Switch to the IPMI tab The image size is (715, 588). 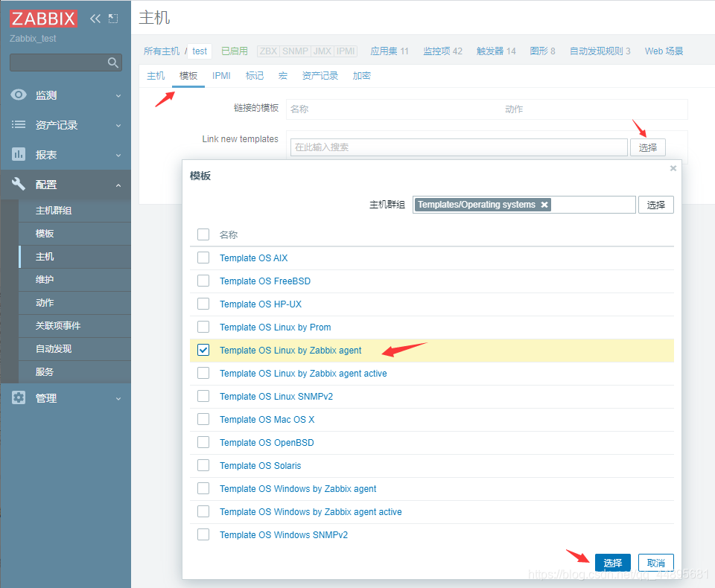pyautogui.click(x=221, y=76)
